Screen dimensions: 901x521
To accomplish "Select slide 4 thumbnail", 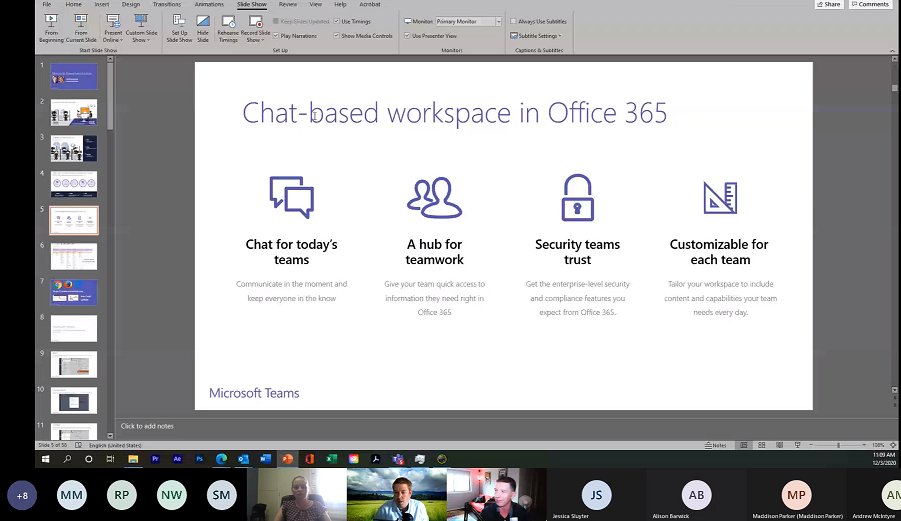I will click(x=74, y=184).
